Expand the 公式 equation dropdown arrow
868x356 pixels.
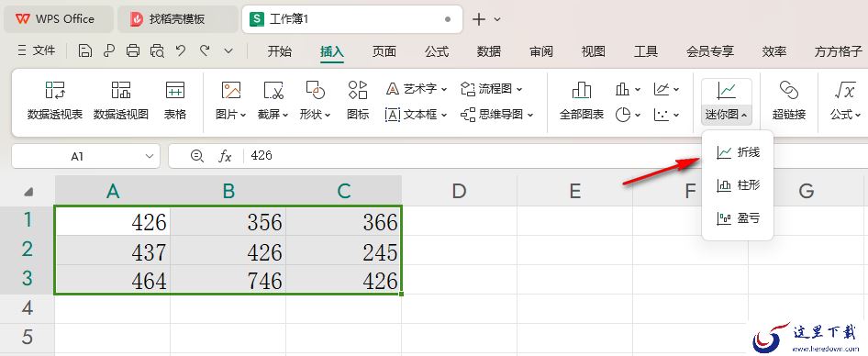(x=858, y=116)
